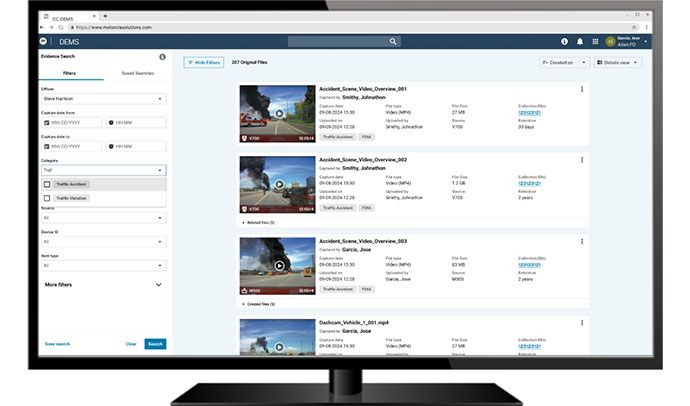
Task: Open kebab menu for Accident_Scene_Video_Overview_001
Action: [x=582, y=89]
